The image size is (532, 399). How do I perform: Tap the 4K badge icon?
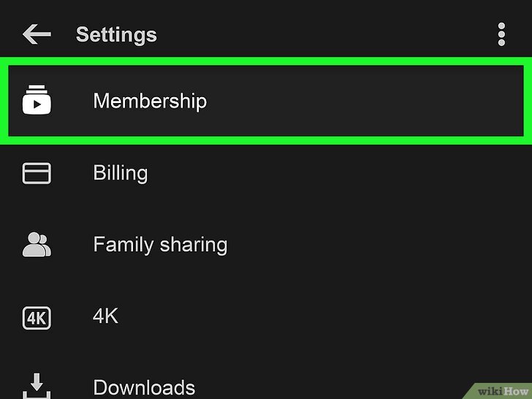37,318
